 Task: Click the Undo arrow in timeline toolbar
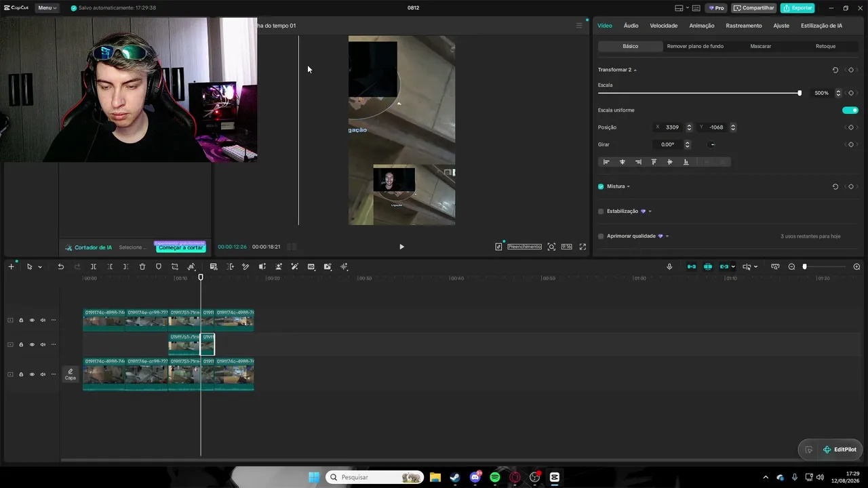[60, 266]
